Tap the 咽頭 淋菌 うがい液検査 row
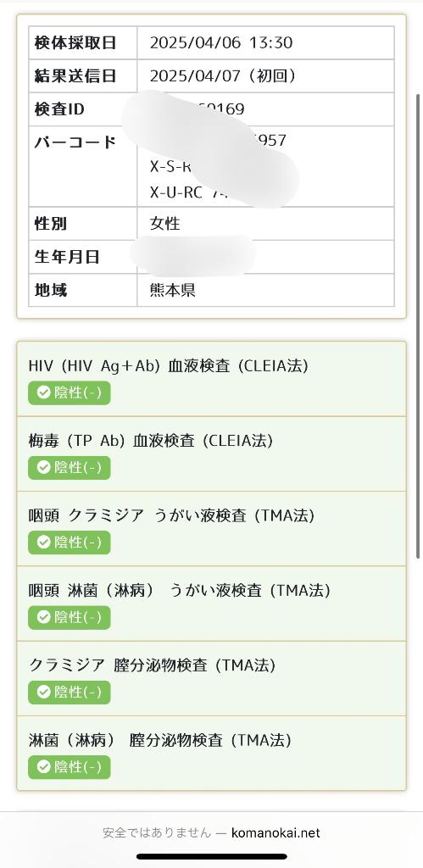 pyautogui.click(x=212, y=604)
